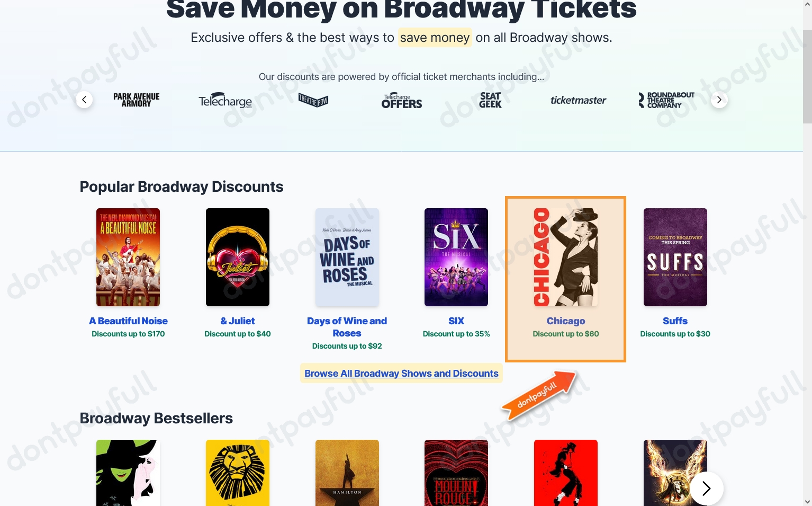Click the Lion King bestseller poster
Viewport: 812px width, 506px height.
(x=237, y=473)
